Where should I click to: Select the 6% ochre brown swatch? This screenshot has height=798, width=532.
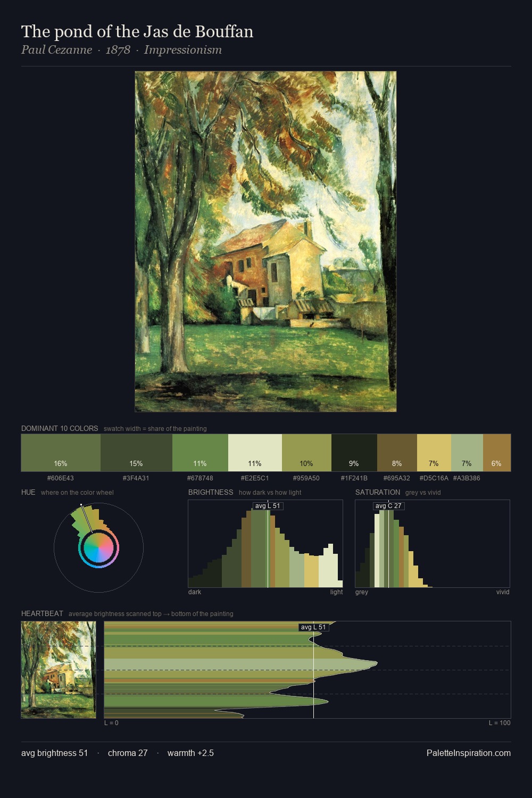(497, 453)
